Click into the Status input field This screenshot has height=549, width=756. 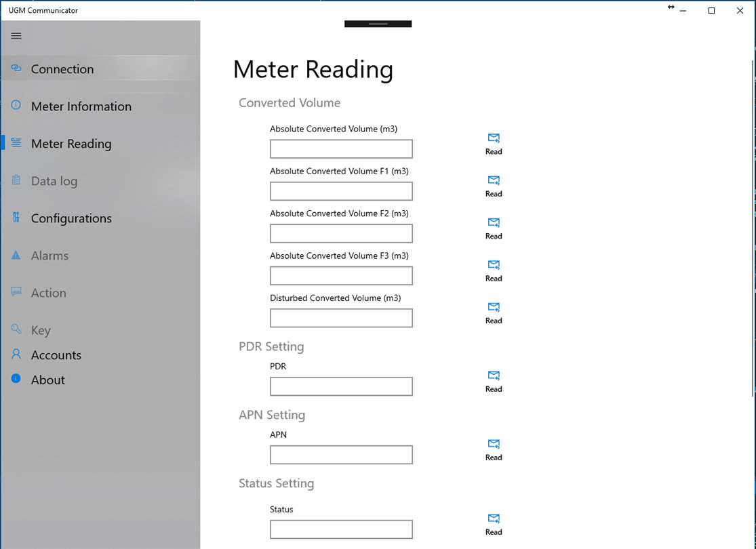click(341, 530)
